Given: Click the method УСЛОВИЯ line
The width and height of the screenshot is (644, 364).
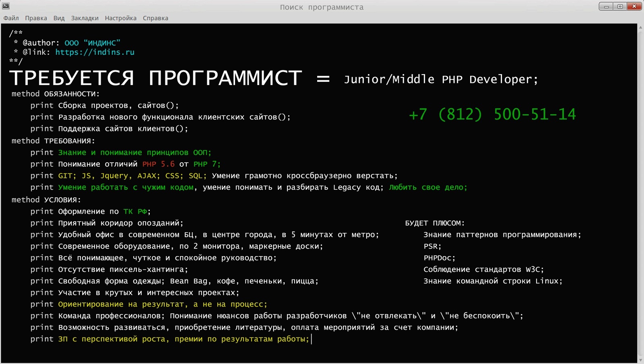Looking at the screenshot, I should click(46, 200).
